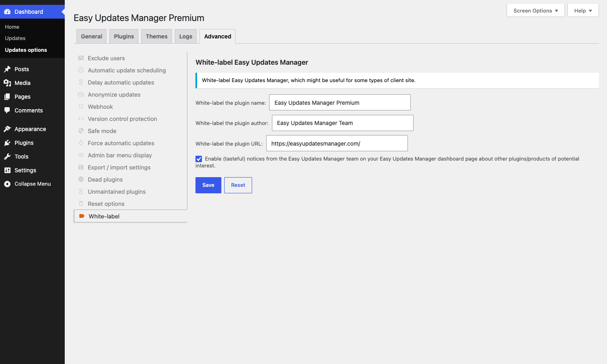Switch to the General tab

(x=91, y=36)
